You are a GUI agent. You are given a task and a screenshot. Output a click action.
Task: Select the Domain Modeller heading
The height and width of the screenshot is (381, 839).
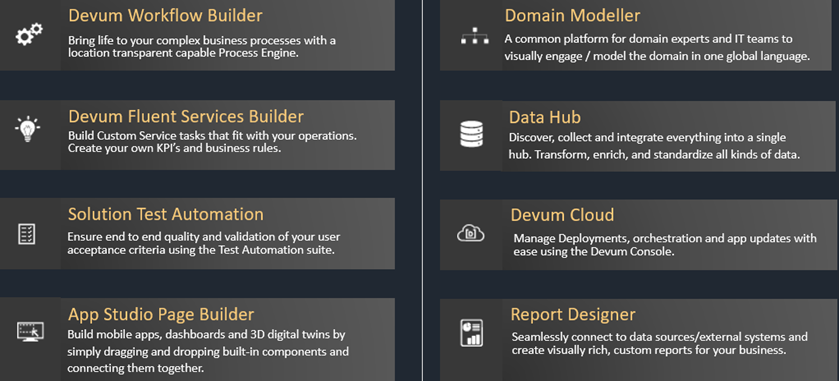573,16
